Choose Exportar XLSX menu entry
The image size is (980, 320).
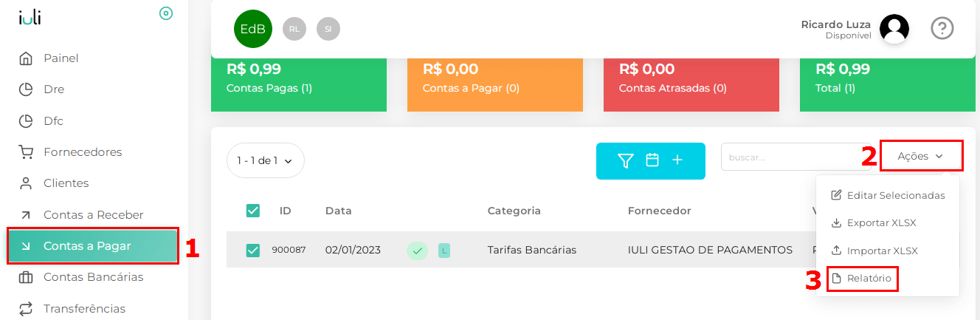click(874, 222)
